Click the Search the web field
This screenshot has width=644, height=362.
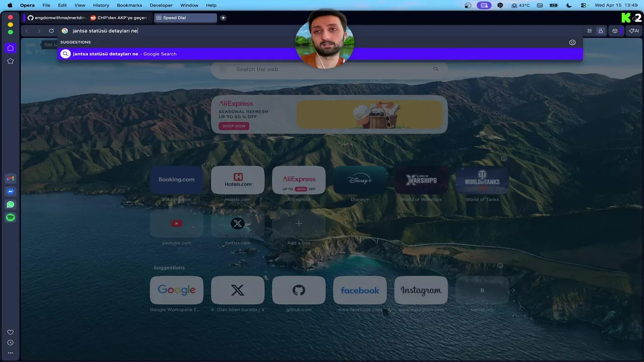pos(329,69)
